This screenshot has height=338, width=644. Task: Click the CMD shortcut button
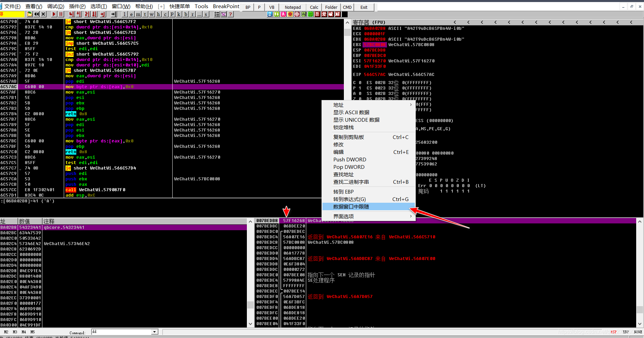347,7
